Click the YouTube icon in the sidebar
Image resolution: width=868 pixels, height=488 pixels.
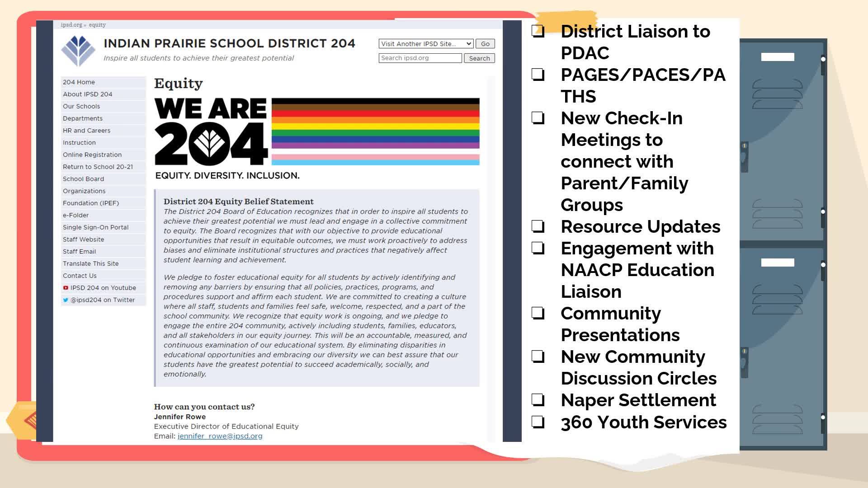[66, 288]
